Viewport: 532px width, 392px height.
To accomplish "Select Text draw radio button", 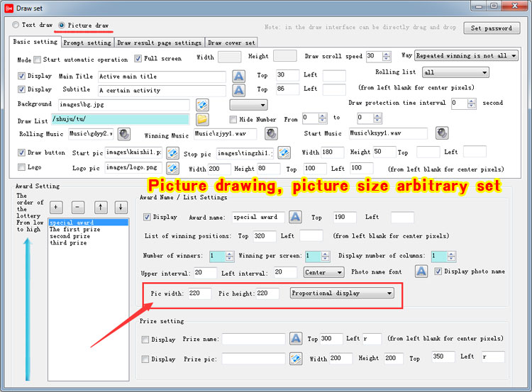I will coord(16,26).
